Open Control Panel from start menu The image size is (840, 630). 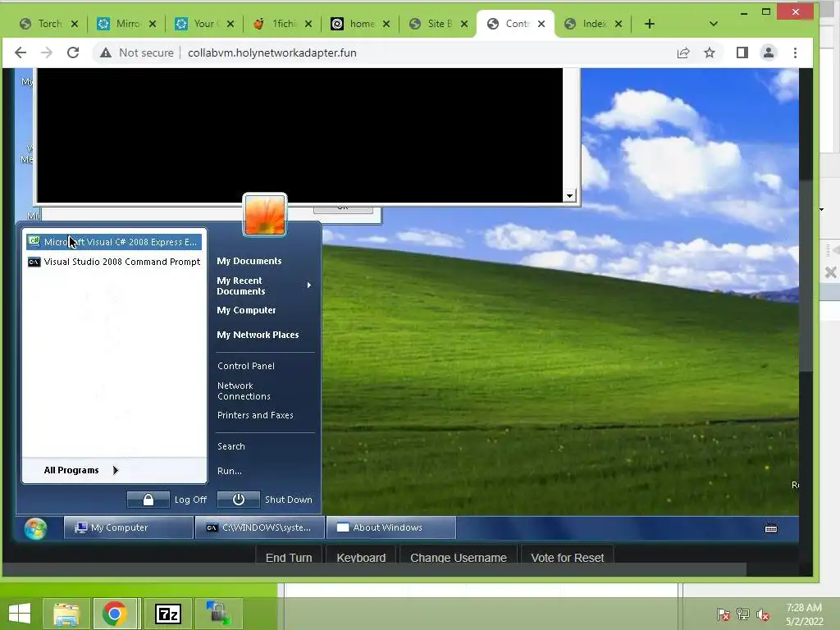coord(246,366)
